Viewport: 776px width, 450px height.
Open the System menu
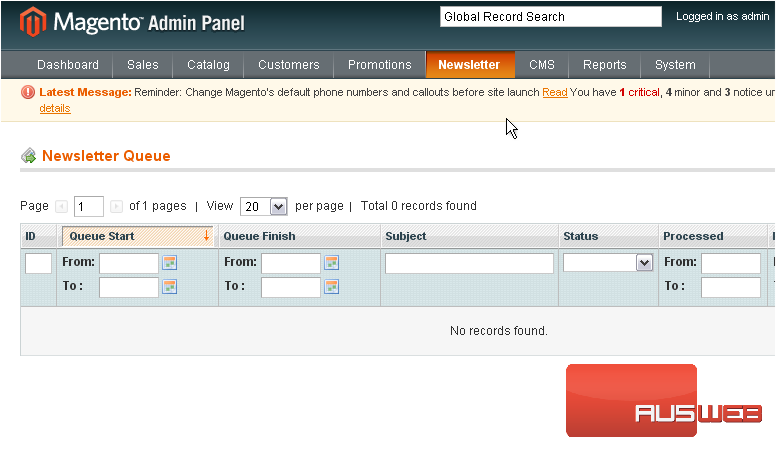tap(675, 65)
